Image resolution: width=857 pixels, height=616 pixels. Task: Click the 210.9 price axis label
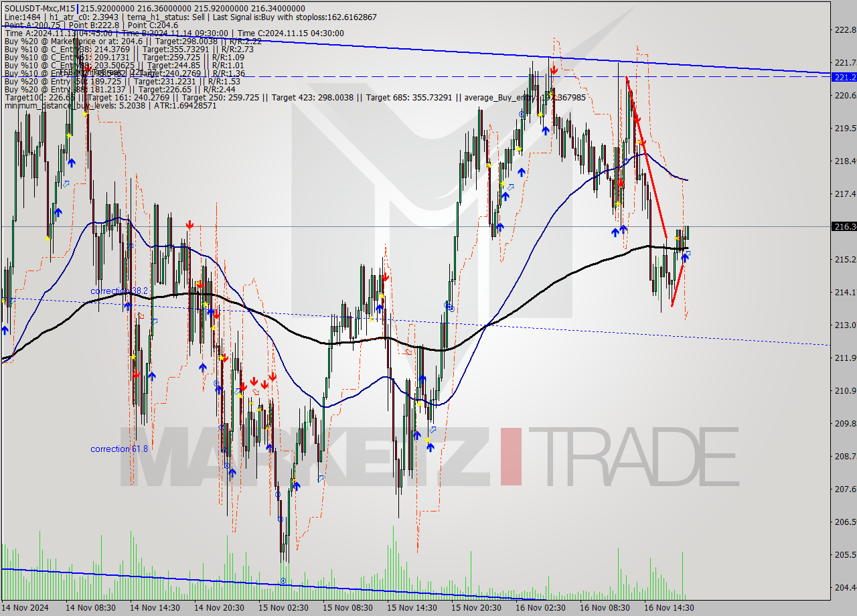coord(846,390)
